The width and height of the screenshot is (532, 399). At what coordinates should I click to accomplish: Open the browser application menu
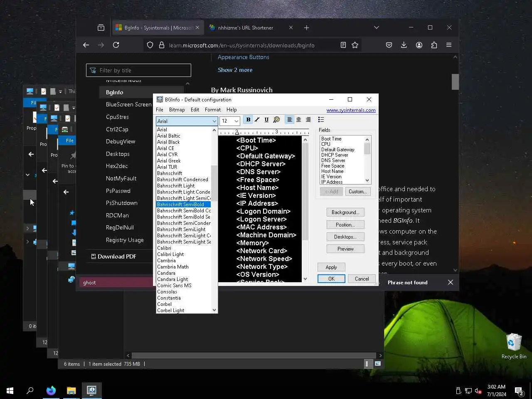(x=449, y=45)
